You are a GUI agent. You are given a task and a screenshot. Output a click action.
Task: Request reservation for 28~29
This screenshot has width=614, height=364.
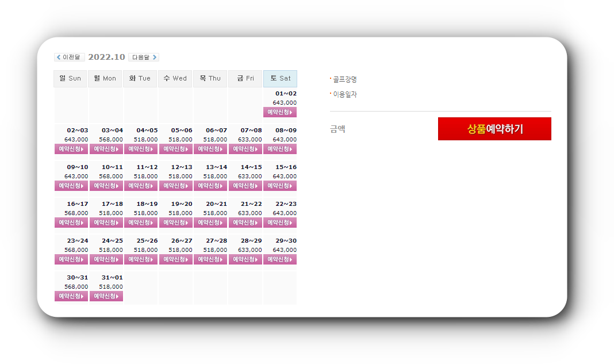click(x=245, y=259)
